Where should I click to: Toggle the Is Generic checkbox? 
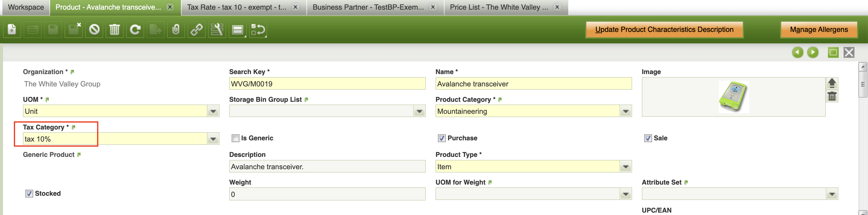click(x=236, y=138)
